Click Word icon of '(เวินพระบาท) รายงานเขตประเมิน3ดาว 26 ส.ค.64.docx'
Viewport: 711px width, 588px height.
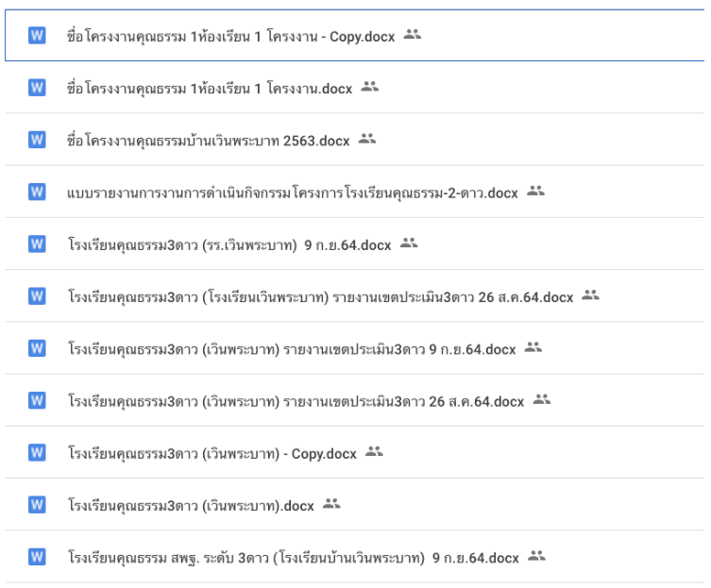pyautogui.click(x=37, y=400)
